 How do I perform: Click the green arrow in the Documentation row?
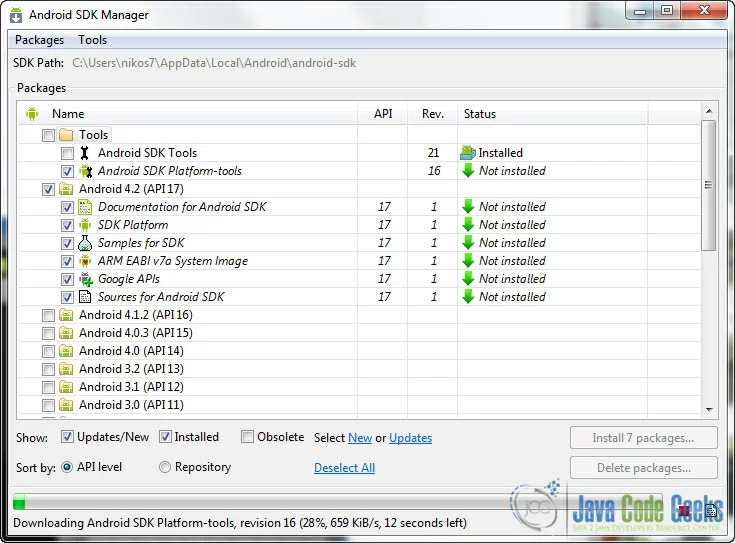click(x=468, y=207)
